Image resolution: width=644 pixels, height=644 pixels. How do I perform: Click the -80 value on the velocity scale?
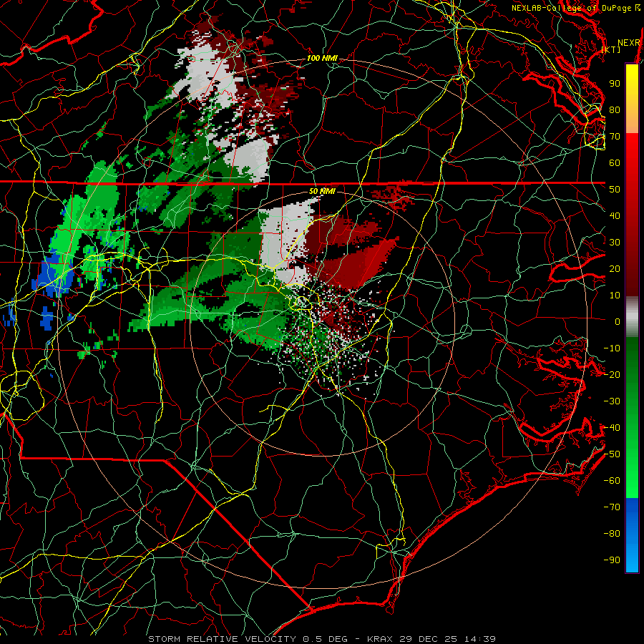[612, 534]
